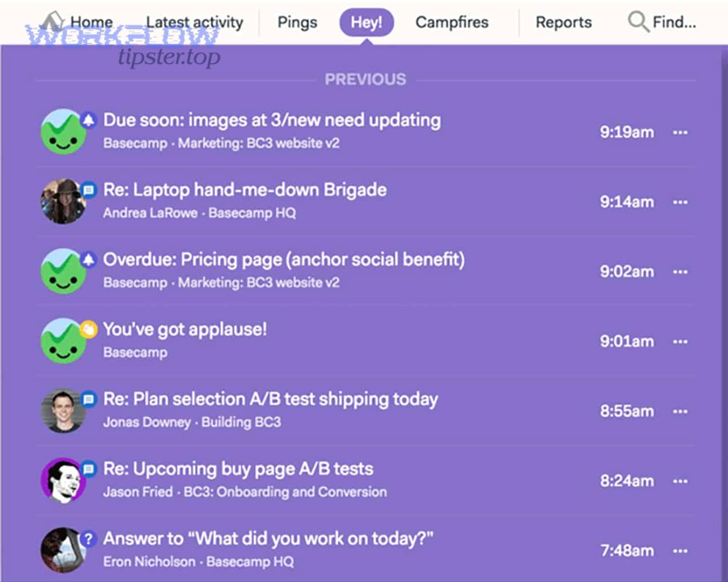Open the Home menu item
Screen dimensions: 728x582
(x=91, y=22)
